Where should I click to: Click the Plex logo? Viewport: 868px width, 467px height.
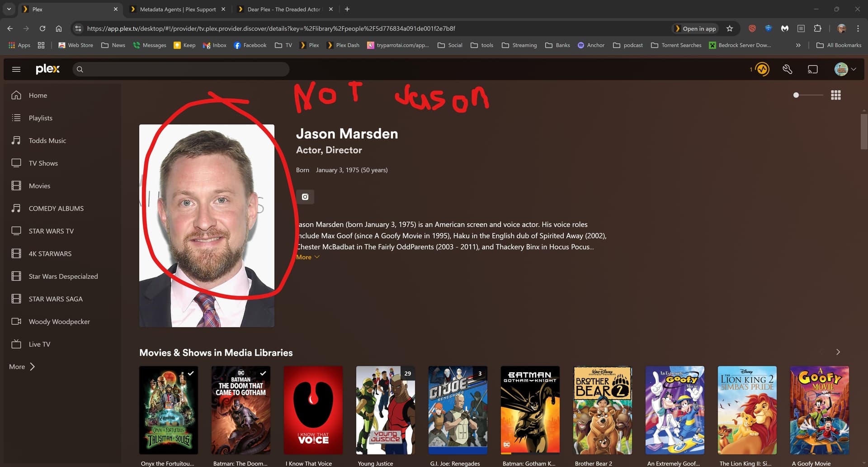[47, 69]
